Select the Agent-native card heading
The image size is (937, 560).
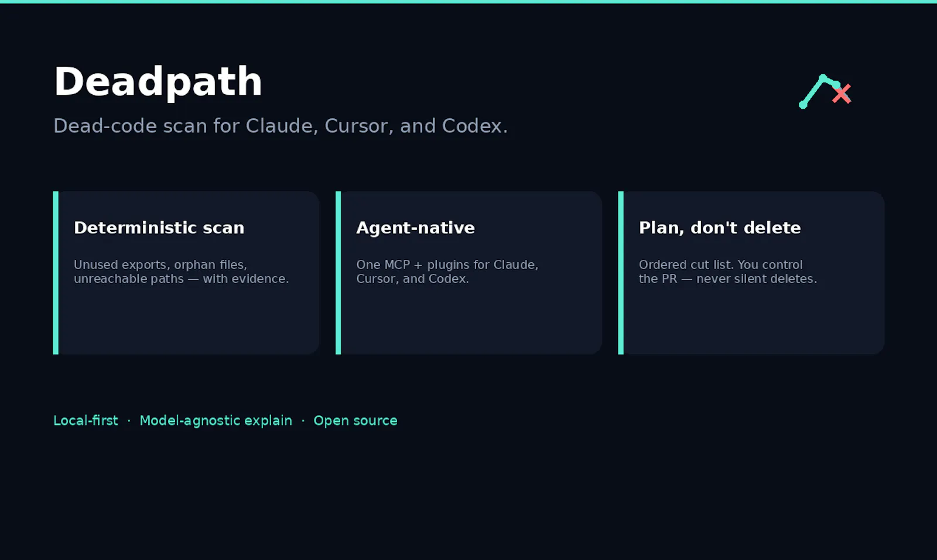pyautogui.click(x=415, y=228)
